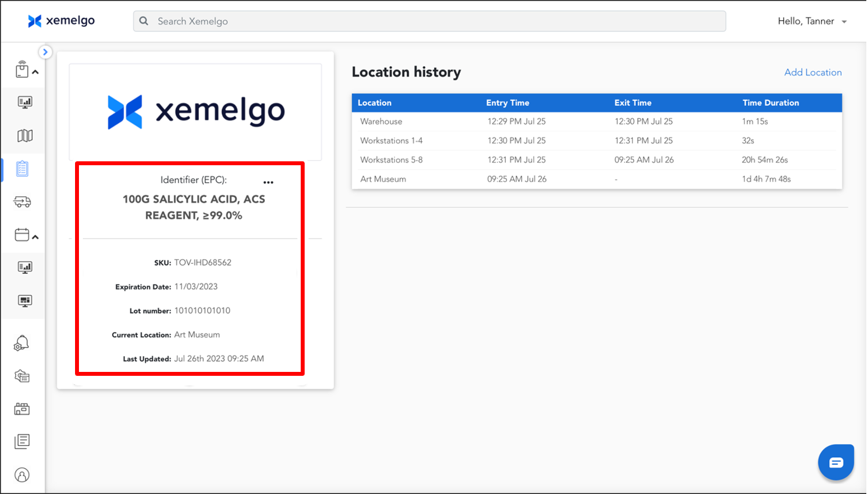Click the 12:29 PM Jul 25 entry time

[x=516, y=122]
